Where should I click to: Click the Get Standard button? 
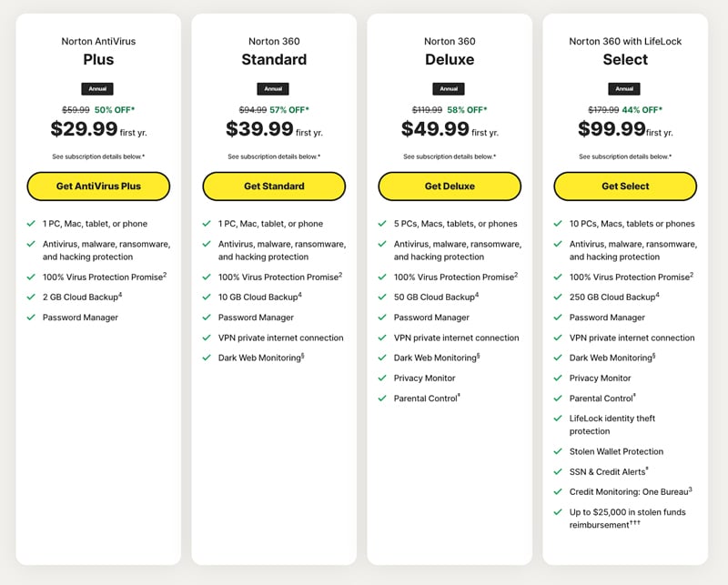pyautogui.click(x=274, y=187)
